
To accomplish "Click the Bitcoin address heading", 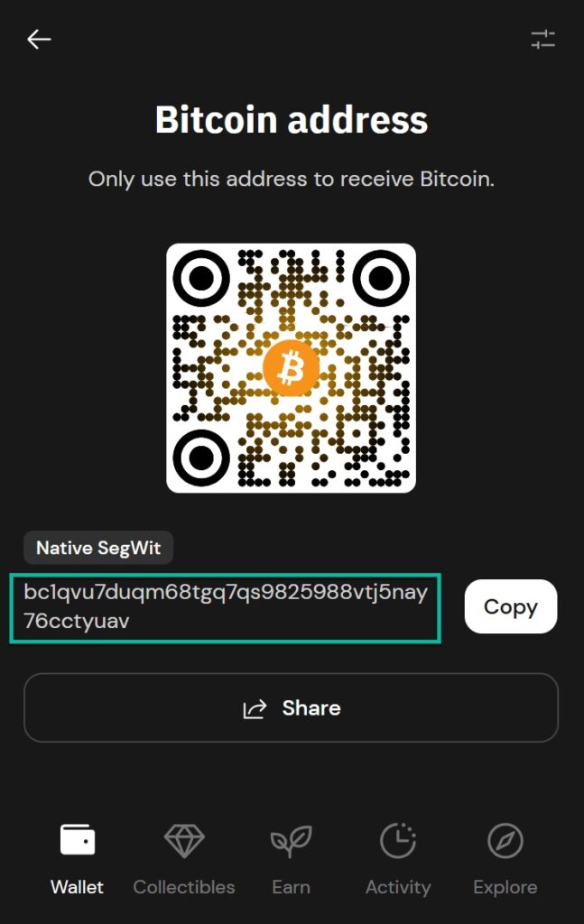I will (292, 120).
